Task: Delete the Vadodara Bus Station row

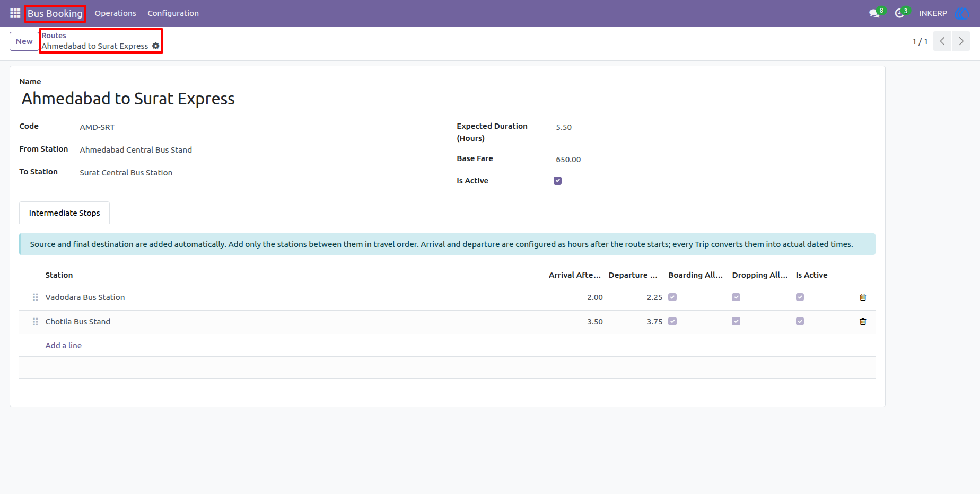Action: point(863,297)
